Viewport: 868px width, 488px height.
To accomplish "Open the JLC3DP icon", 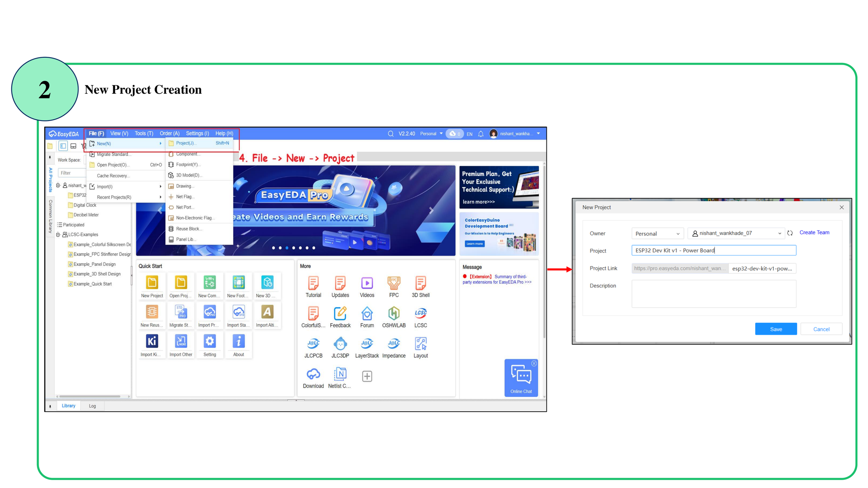I will pos(340,344).
